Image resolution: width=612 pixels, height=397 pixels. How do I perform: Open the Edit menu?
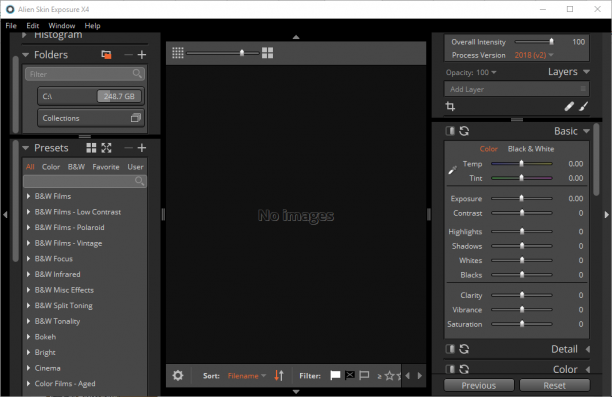click(33, 26)
